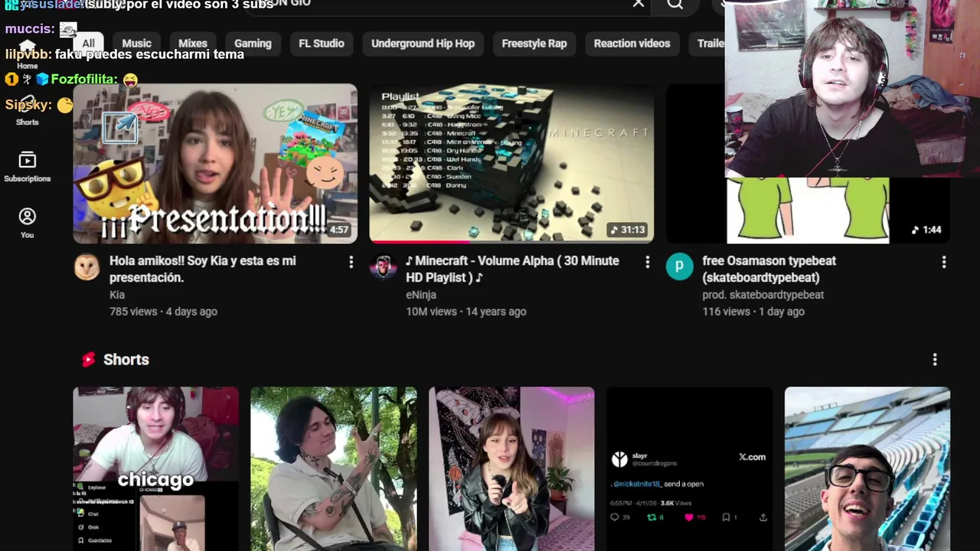Click Sipsky username in chat overlay
Image resolution: width=980 pixels, height=551 pixels.
[x=28, y=105]
